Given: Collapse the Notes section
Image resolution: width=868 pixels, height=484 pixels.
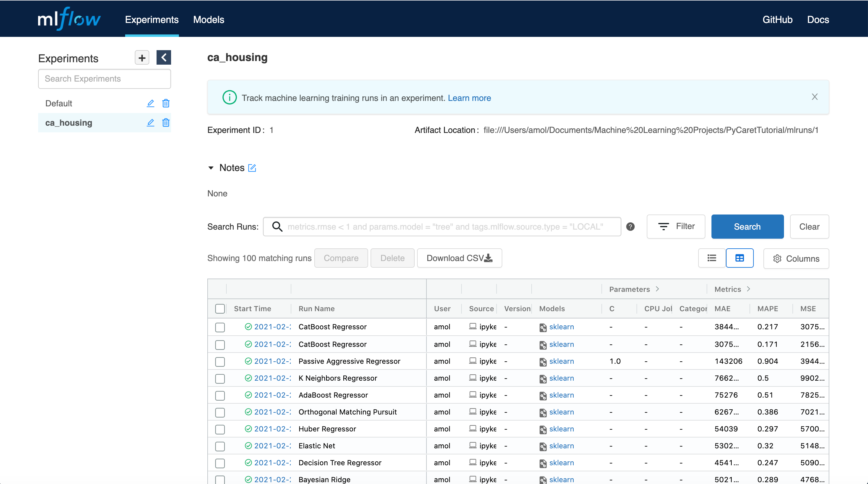Looking at the screenshot, I should tap(211, 168).
